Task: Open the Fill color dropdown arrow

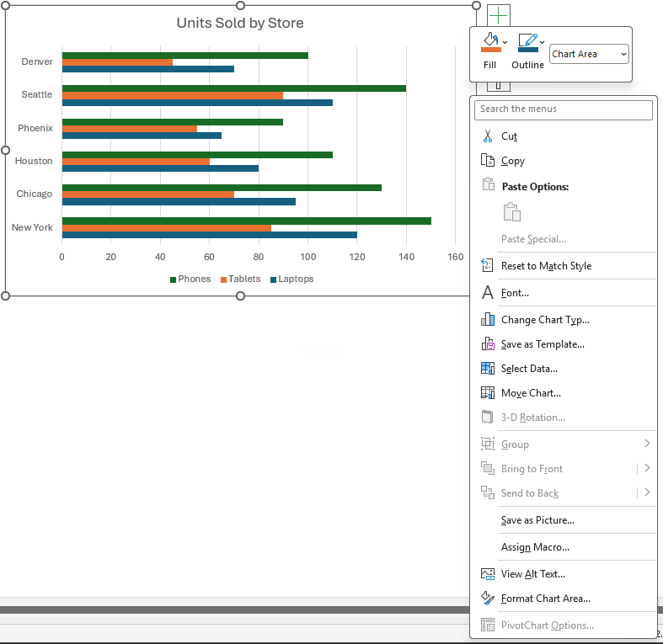Action: pos(505,42)
